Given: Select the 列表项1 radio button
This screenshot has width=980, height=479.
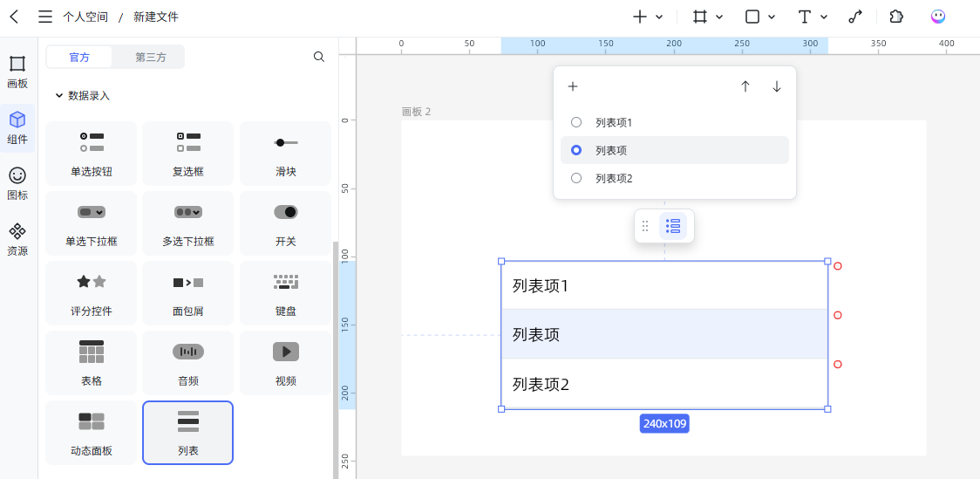Looking at the screenshot, I should [576, 122].
